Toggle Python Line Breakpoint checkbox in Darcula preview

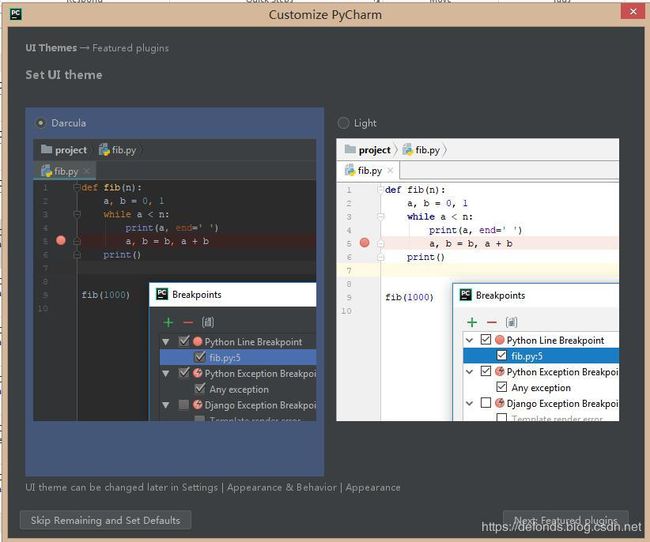pos(184,341)
